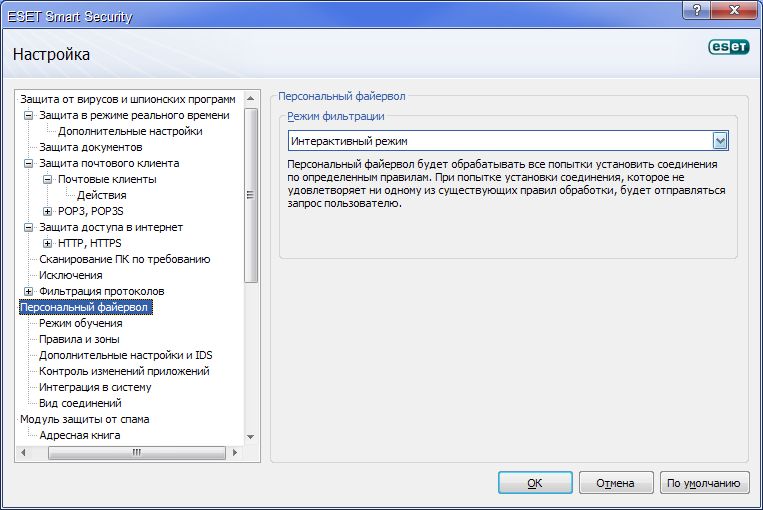The image size is (763, 510).
Task: Go to Контроль изменений приложений
Action: coord(124,372)
